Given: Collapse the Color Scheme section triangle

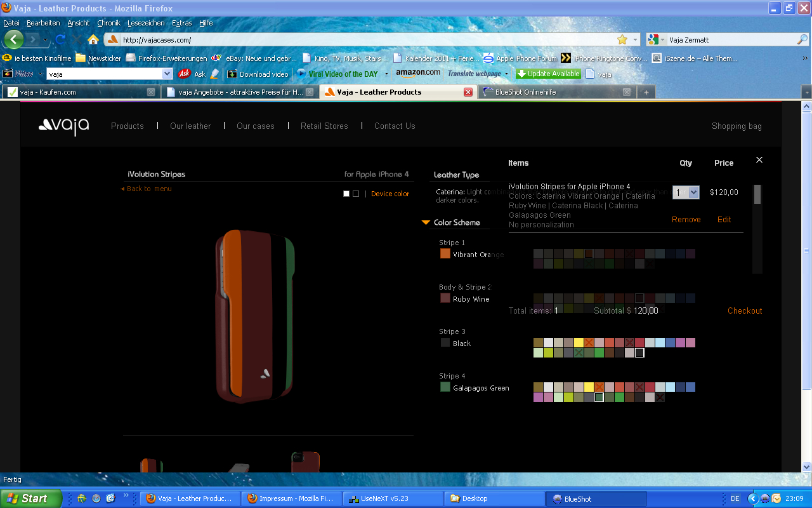Looking at the screenshot, I should click(x=426, y=223).
